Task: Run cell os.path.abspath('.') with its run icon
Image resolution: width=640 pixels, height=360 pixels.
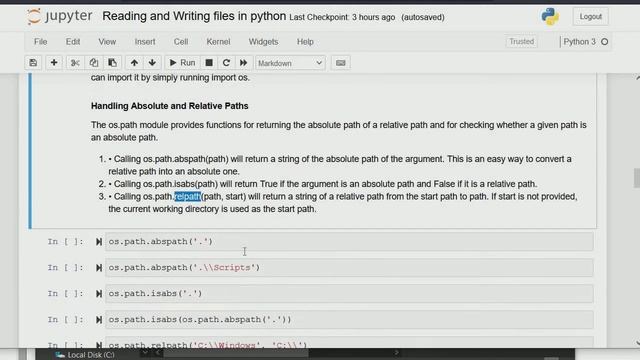Action: (x=99, y=242)
